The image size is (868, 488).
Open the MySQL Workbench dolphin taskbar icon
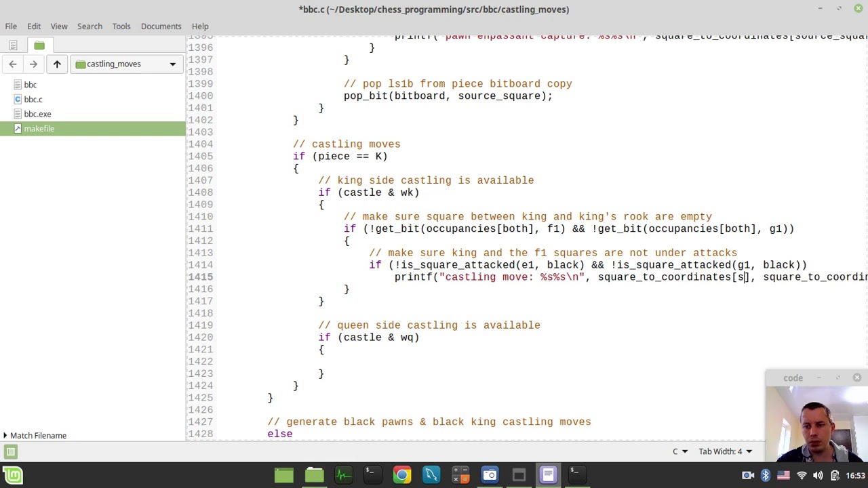pos(431,475)
